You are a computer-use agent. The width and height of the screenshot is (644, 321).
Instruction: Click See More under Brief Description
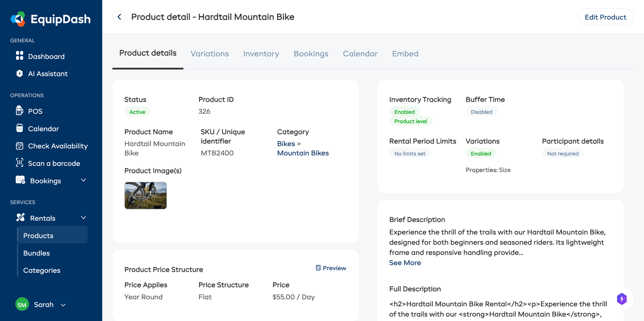point(405,262)
